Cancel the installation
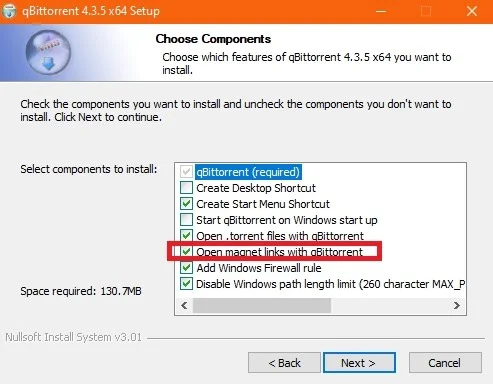Screen dimensions: 493x384 coord(445,363)
